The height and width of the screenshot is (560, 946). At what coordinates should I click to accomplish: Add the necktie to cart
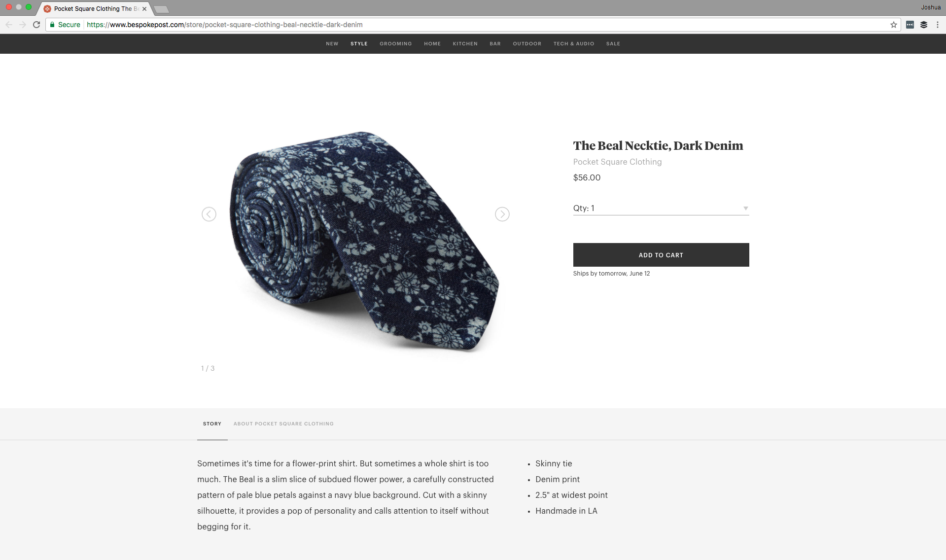661,255
